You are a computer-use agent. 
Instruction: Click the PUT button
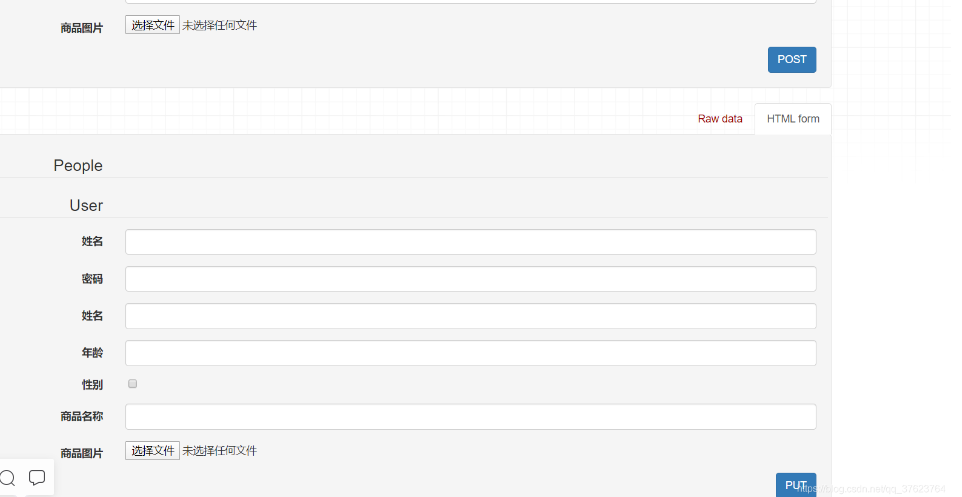pyautogui.click(x=796, y=485)
